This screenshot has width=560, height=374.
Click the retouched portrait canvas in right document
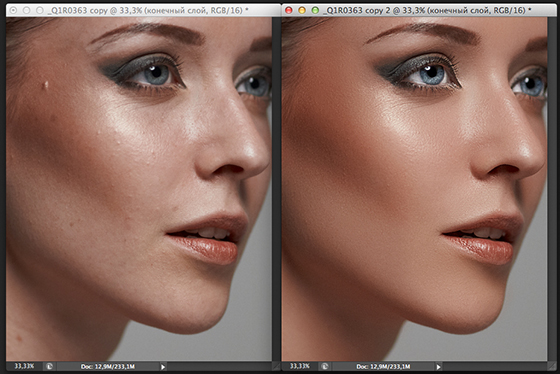pyautogui.click(x=414, y=189)
